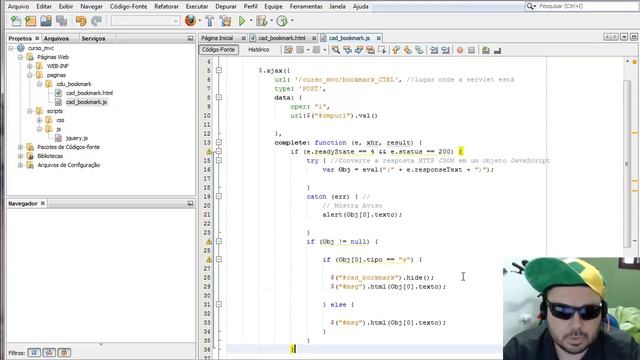This screenshot has width=640, height=360.
Task: Click the Next Bookmark editor icon
Action: (407, 50)
